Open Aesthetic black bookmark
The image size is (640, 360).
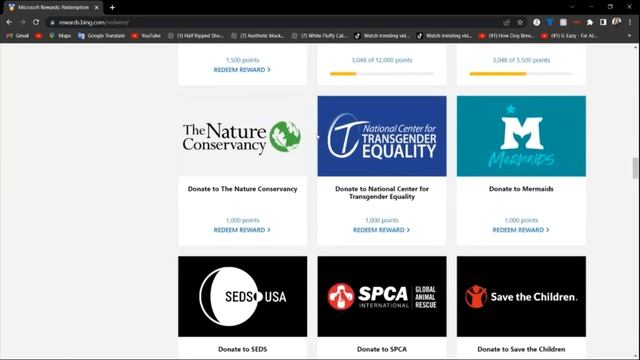[x=258, y=36]
